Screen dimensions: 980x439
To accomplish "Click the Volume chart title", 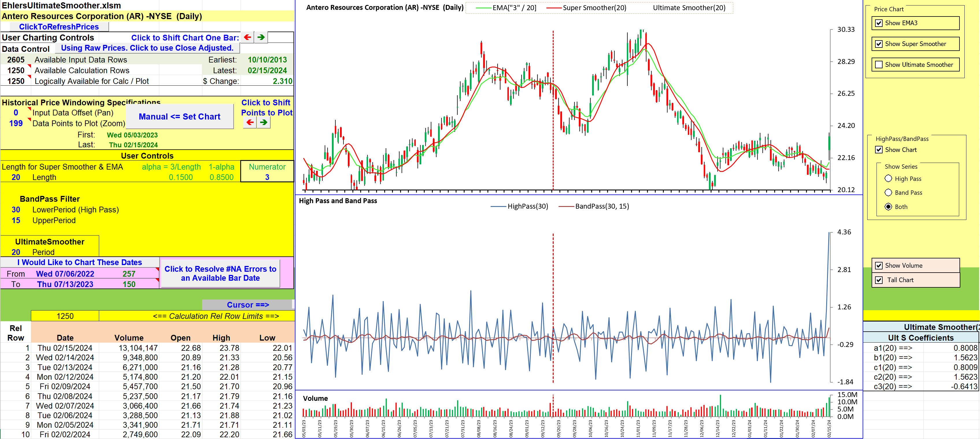I will tap(315, 399).
